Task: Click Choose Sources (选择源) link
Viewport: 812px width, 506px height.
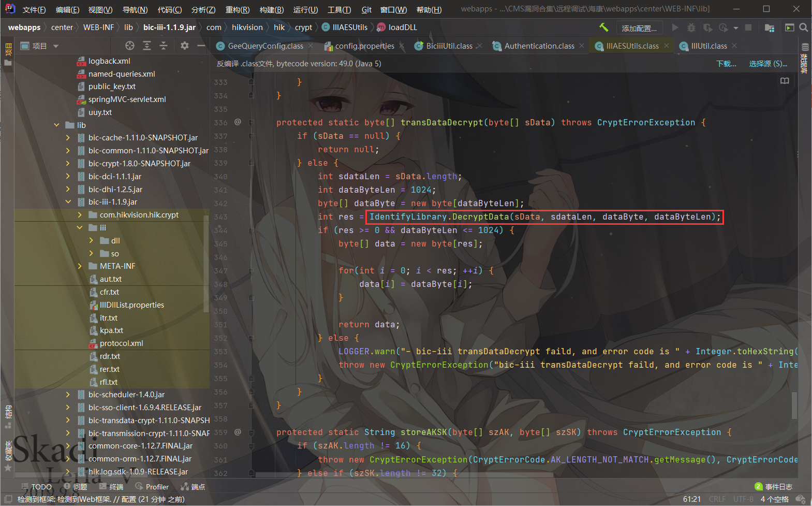Action: (768, 64)
